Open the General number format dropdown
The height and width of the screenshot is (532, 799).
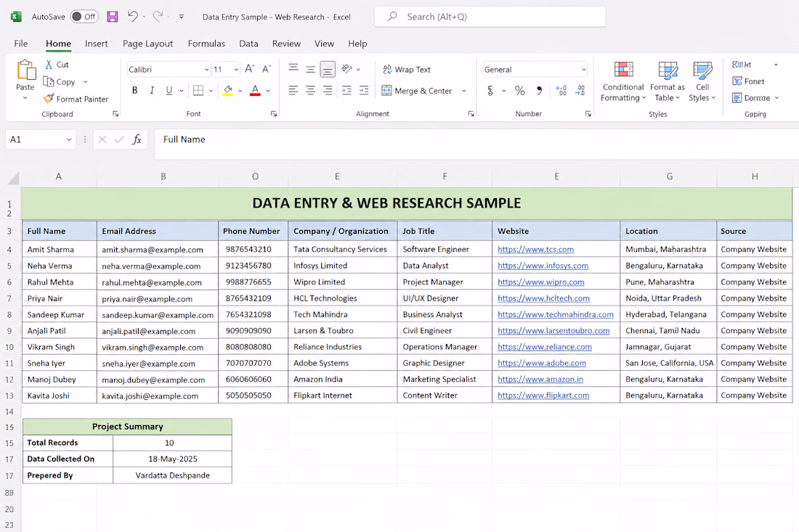(583, 70)
